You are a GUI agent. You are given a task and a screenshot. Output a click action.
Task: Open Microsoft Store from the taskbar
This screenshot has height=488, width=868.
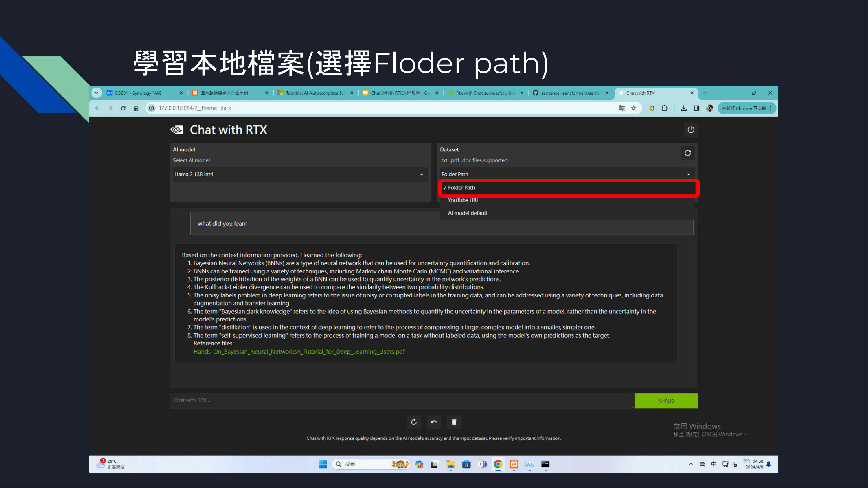[x=466, y=464]
